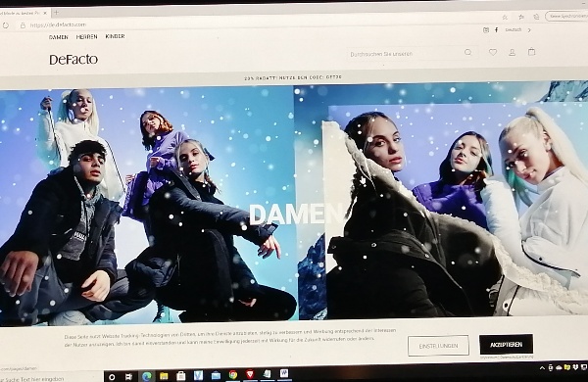Open the DAMEN menu
The height and width of the screenshot is (382, 588).
(59, 37)
